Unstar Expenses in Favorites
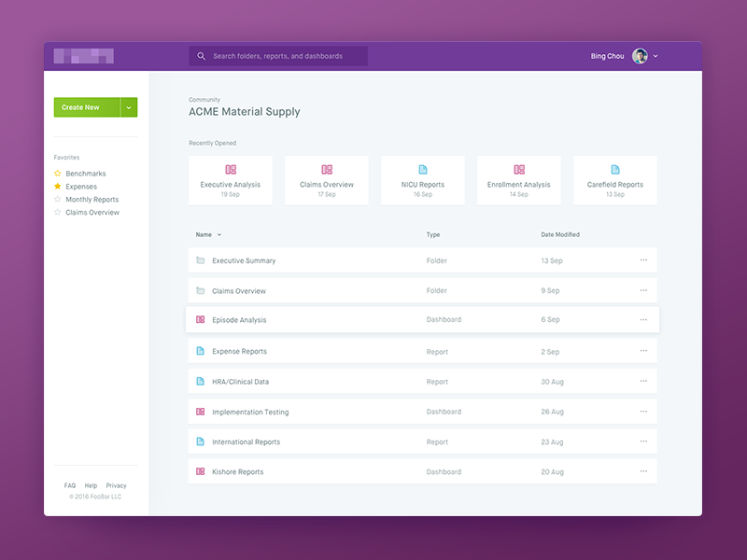 (x=58, y=187)
